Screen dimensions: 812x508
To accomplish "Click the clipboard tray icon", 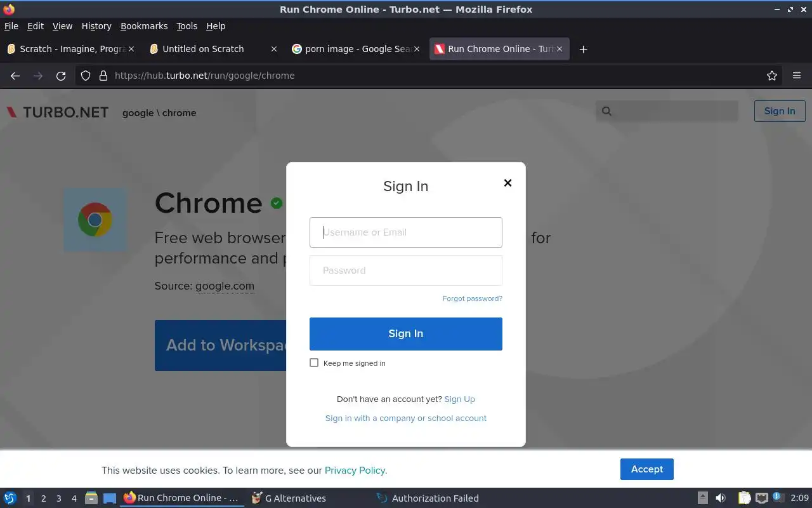I will pos(744,498).
